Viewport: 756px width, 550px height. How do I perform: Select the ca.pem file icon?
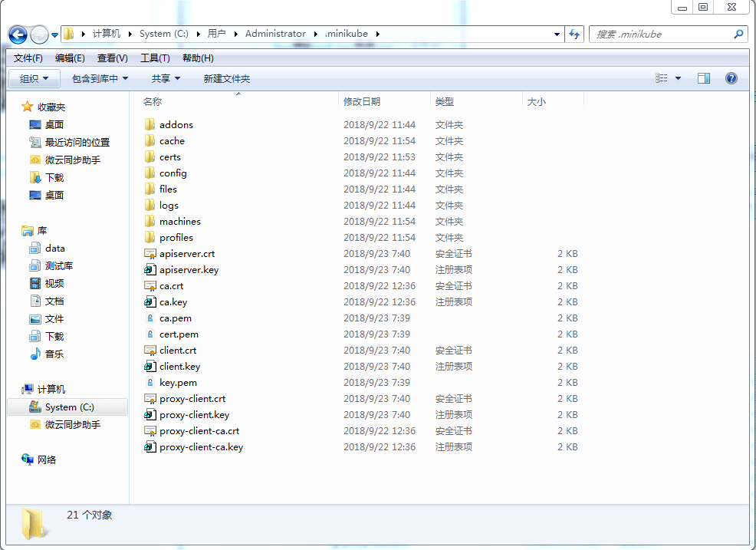(x=150, y=318)
